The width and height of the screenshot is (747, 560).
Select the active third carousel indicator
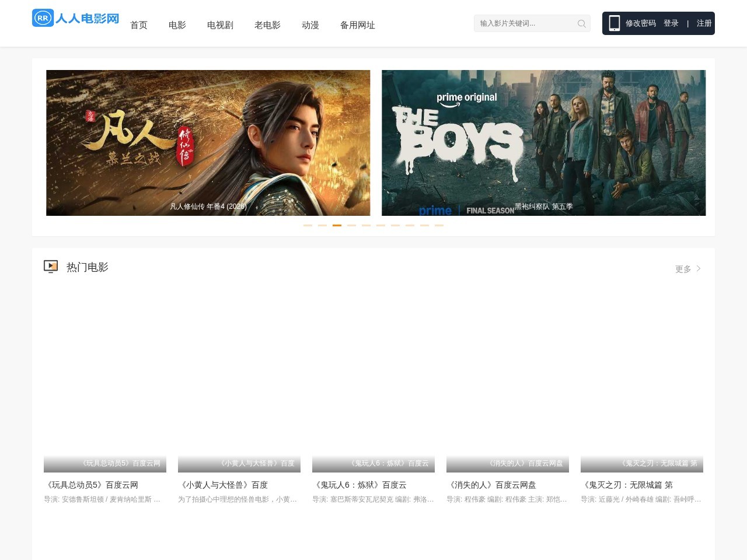337,225
